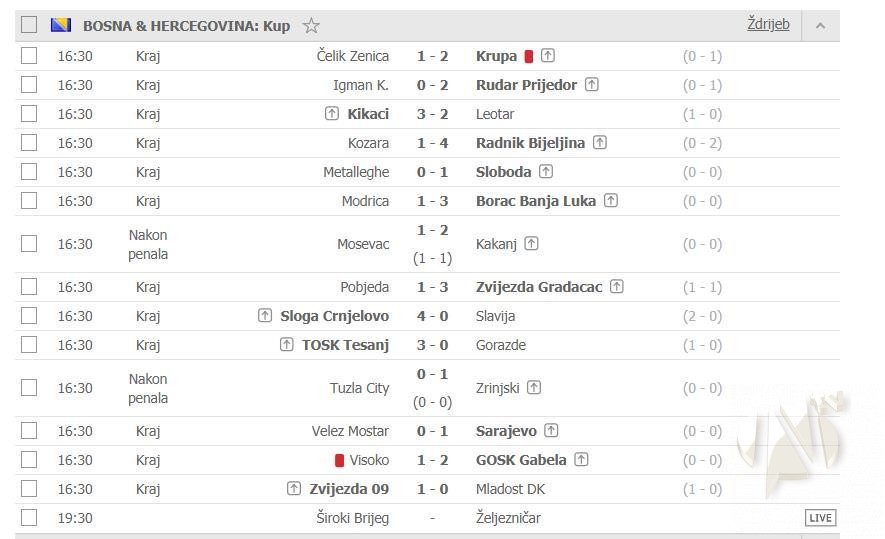Select the Mosevac vs Kakanj match row
Image resolution: width=885 pixels, height=539 pixels.
click(29, 244)
